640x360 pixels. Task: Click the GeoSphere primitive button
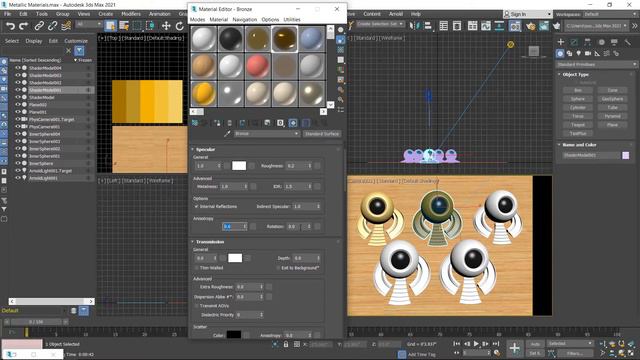tap(612, 99)
